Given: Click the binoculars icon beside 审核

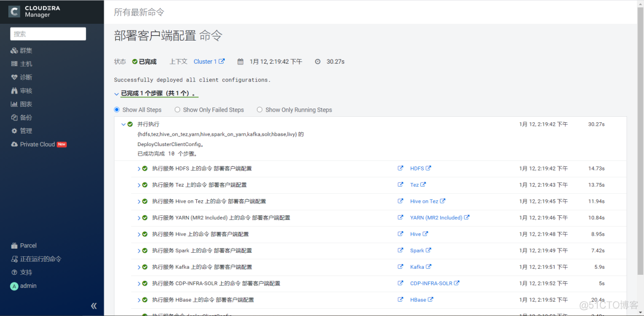Looking at the screenshot, I should pyautogui.click(x=14, y=91).
